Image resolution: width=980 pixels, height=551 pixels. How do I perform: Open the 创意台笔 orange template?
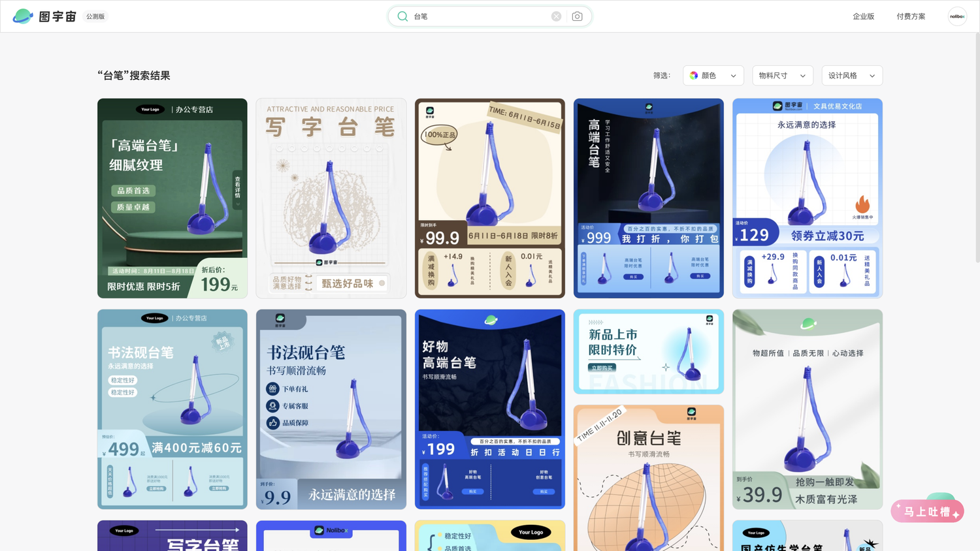click(649, 478)
